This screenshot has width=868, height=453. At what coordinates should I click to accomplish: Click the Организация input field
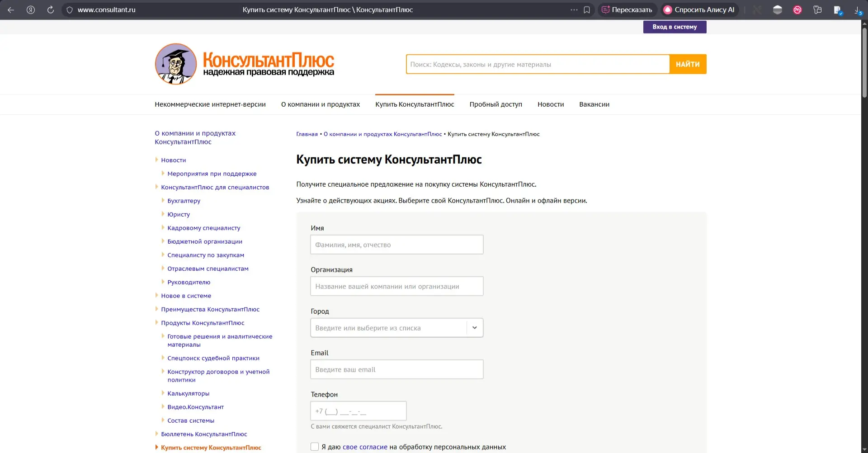pos(397,286)
